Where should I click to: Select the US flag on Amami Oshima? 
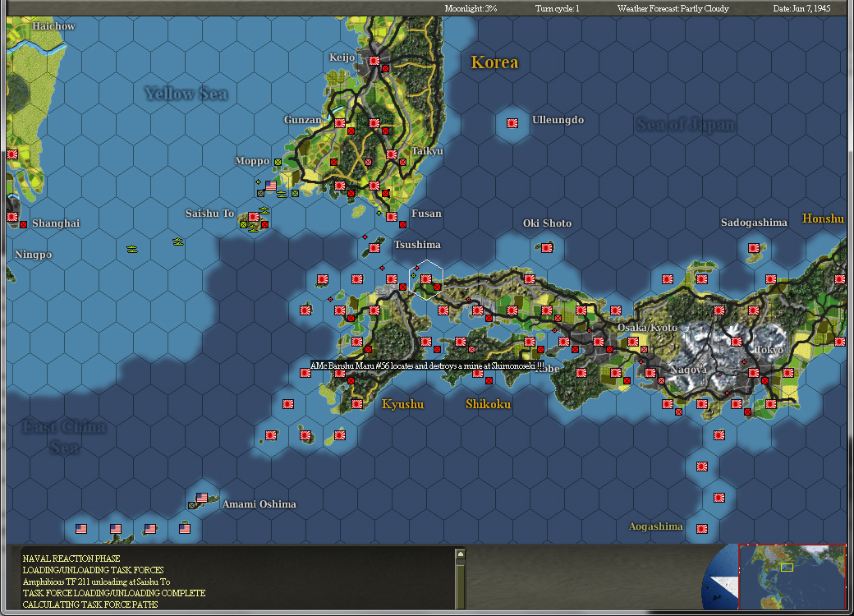(x=202, y=497)
